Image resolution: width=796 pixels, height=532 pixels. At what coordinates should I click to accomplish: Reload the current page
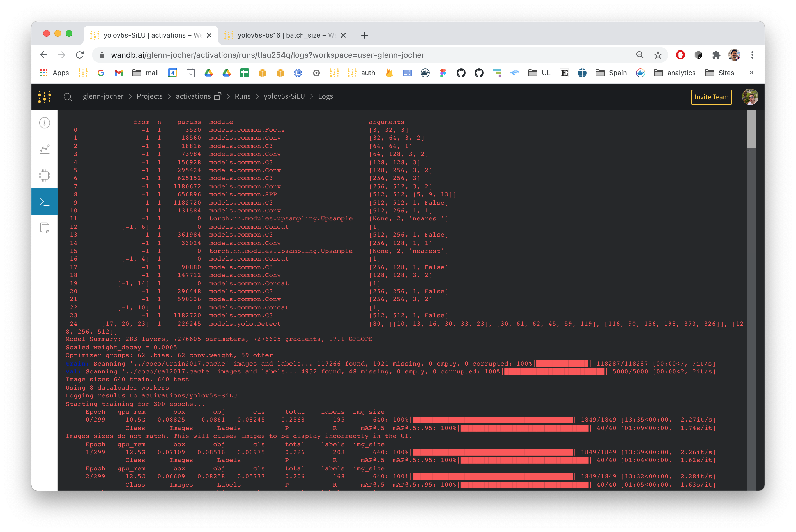[80, 55]
